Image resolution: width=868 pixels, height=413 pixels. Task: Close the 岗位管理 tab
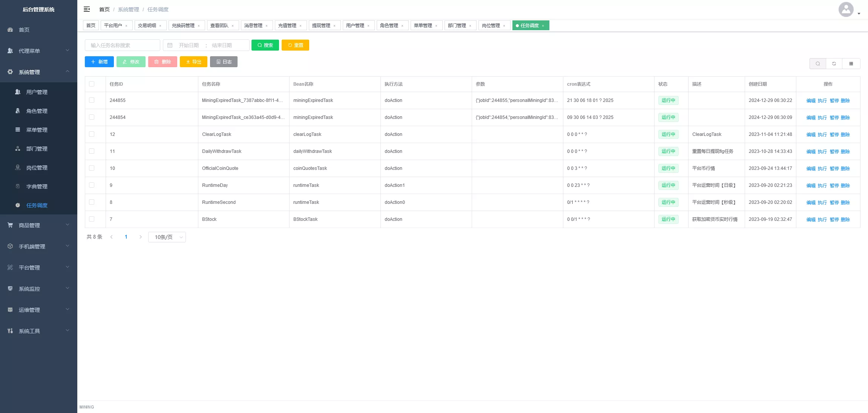(504, 26)
